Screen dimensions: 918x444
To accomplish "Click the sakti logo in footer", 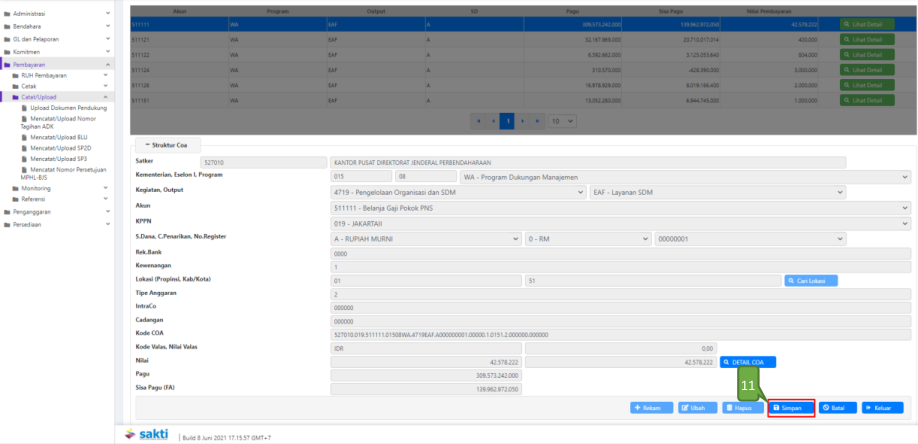I will point(147,435).
